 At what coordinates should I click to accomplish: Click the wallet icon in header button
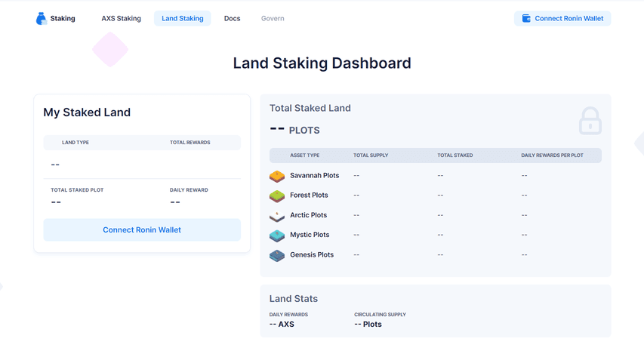pos(526,18)
